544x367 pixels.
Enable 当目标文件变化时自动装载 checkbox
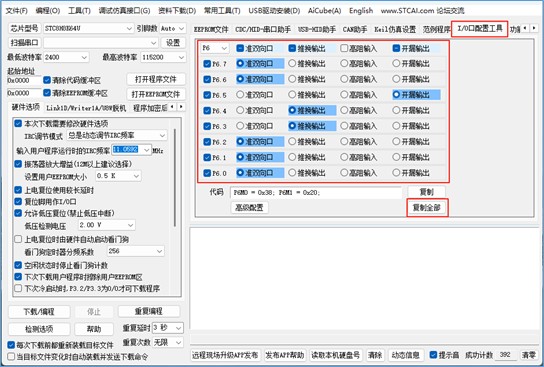11,357
